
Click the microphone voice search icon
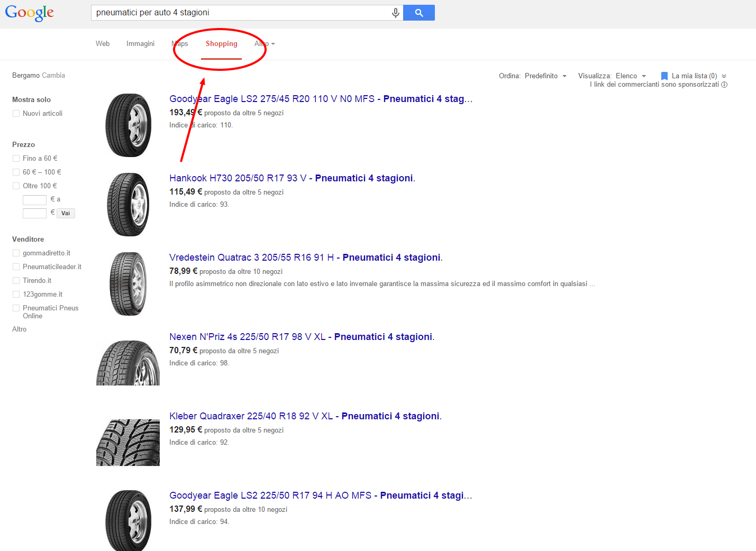point(395,13)
